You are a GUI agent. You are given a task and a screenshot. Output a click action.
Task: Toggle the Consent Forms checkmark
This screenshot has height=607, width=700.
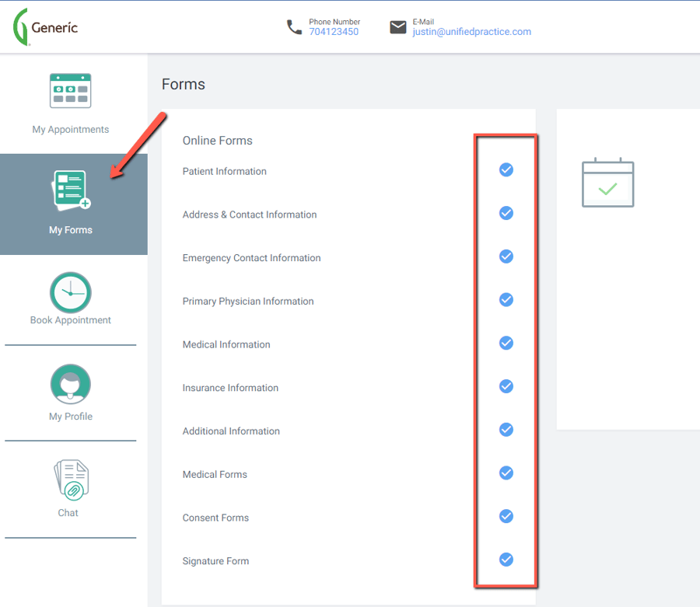(506, 516)
